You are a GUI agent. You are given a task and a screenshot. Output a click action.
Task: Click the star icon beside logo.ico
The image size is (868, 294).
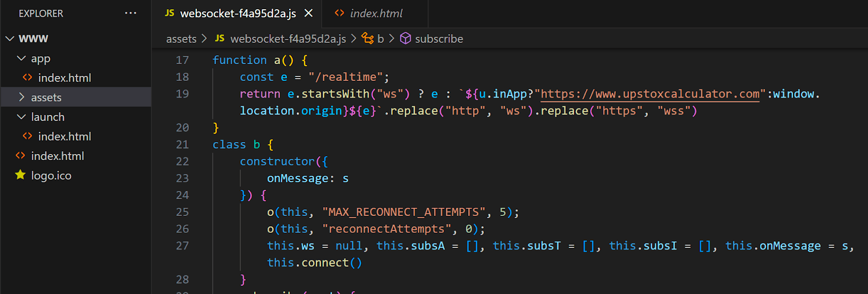pyautogui.click(x=21, y=175)
